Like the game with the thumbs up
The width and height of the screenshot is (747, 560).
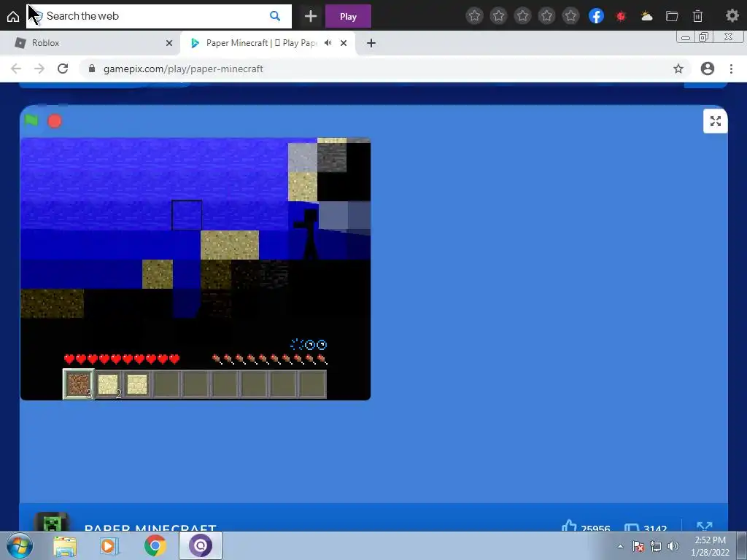(x=569, y=526)
